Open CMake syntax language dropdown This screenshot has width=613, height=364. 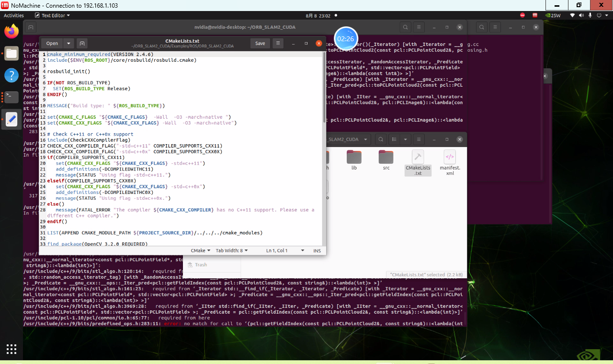tap(201, 250)
